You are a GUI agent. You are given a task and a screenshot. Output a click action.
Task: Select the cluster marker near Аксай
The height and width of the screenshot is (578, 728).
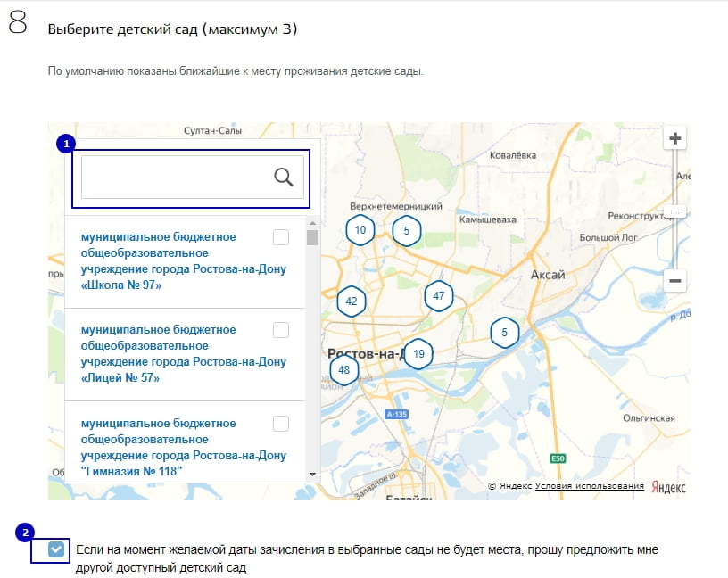pos(504,333)
